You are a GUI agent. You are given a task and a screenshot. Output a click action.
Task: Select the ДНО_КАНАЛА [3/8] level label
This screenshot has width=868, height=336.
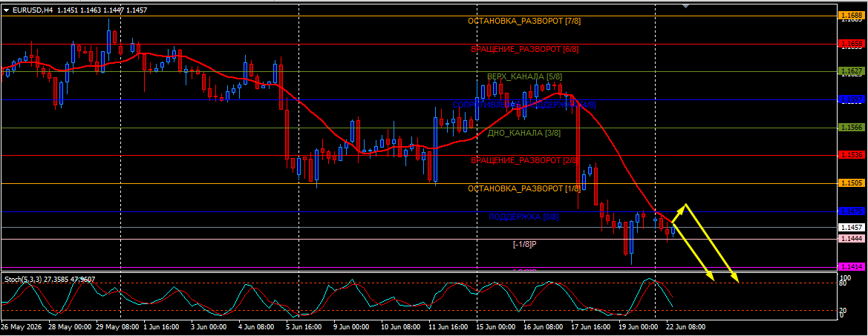click(x=524, y=134)
